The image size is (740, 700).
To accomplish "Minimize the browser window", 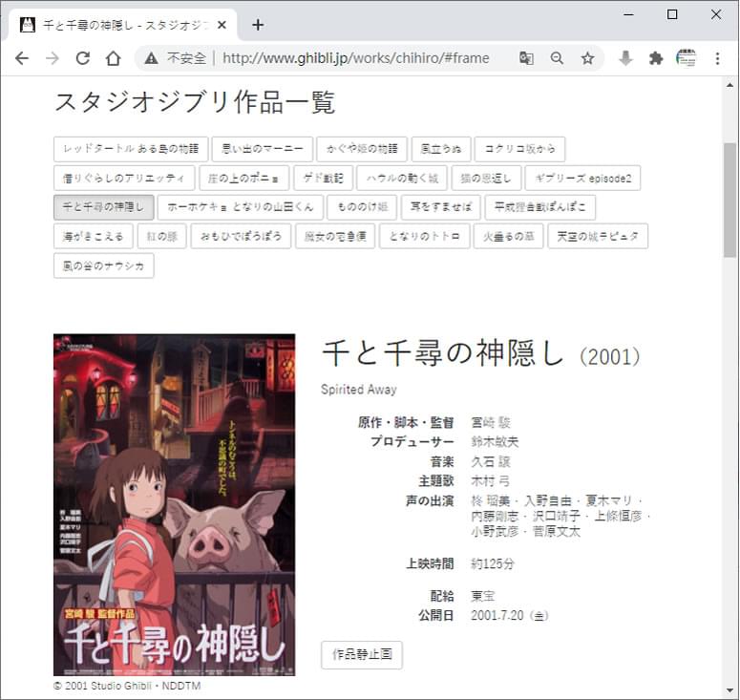I will pyautogui.click(x=628, y=14).
